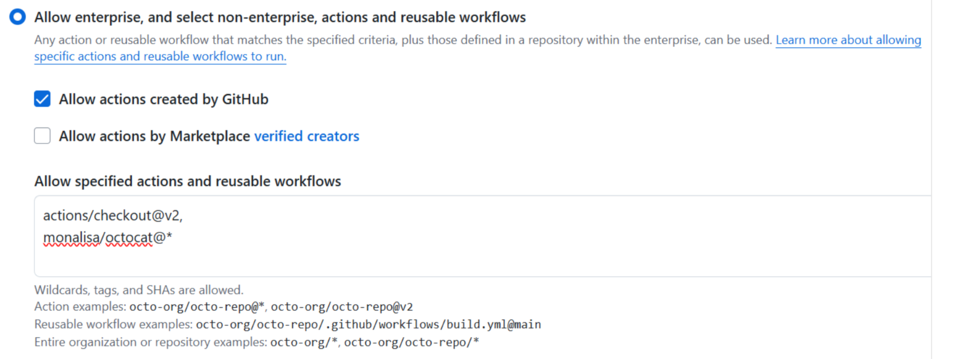Follow 'specific actions and reusable workflows to run' link
Screen dimensions: 980x359
[x=160, y=56]
